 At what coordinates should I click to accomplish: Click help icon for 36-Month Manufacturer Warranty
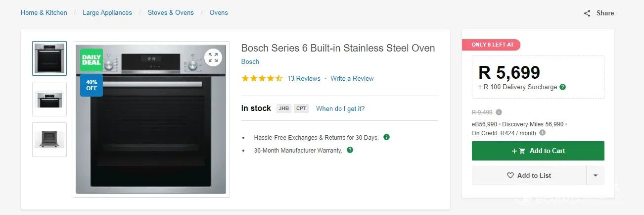[x=350, y=150]
